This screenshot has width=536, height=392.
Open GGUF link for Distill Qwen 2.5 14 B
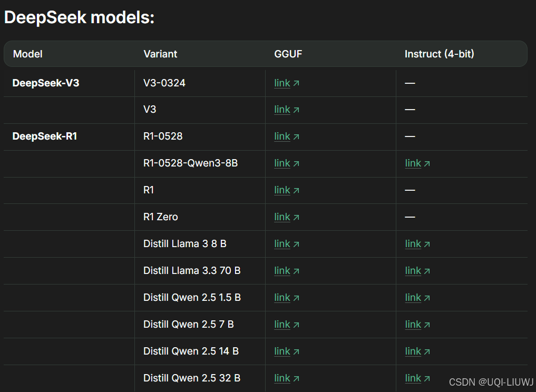287,351
